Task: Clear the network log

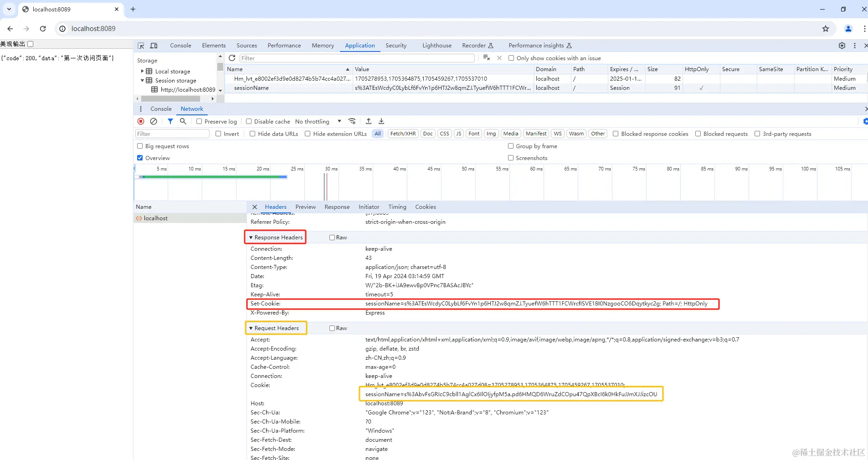Action: pyautogui.click(x=154, y=121)
